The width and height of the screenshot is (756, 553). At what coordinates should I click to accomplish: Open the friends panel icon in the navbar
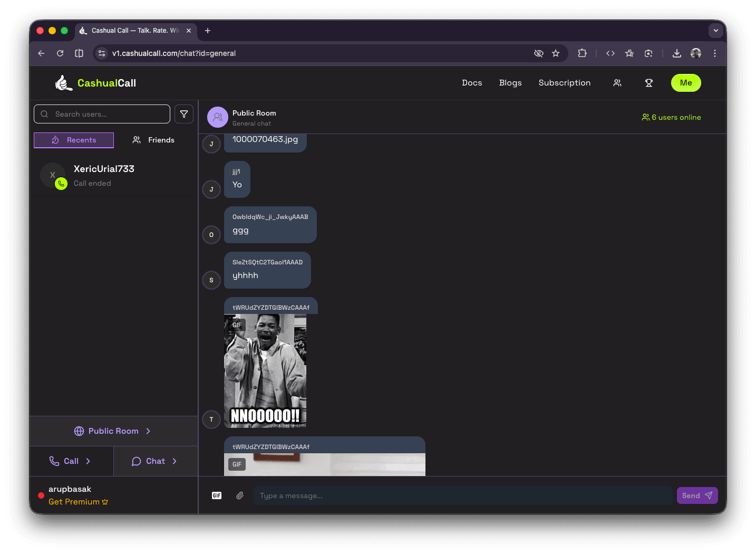617,83
